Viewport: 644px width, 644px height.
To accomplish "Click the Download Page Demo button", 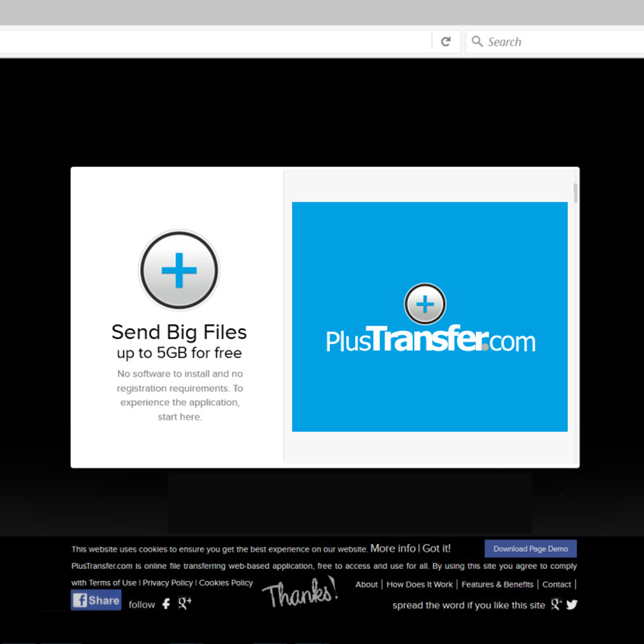I will [530, 549].
